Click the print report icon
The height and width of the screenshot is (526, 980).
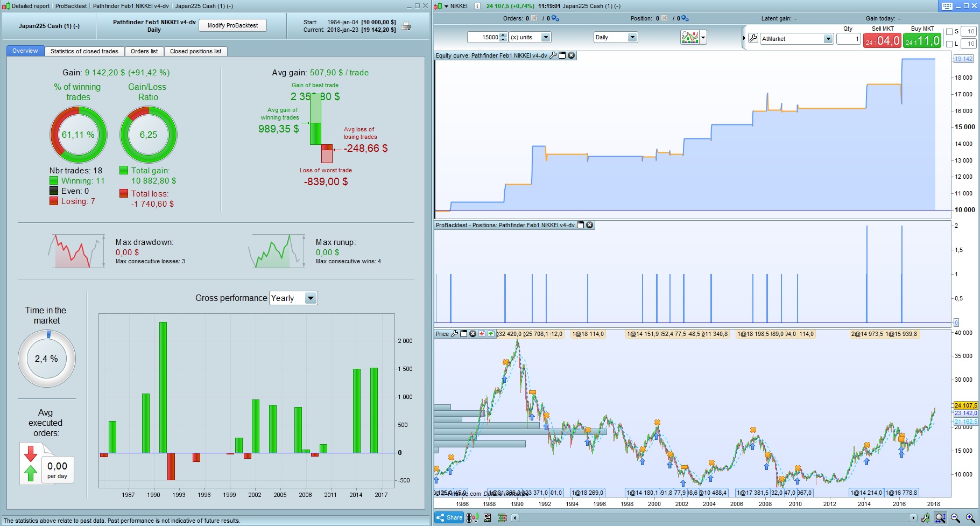pos(406,26)
